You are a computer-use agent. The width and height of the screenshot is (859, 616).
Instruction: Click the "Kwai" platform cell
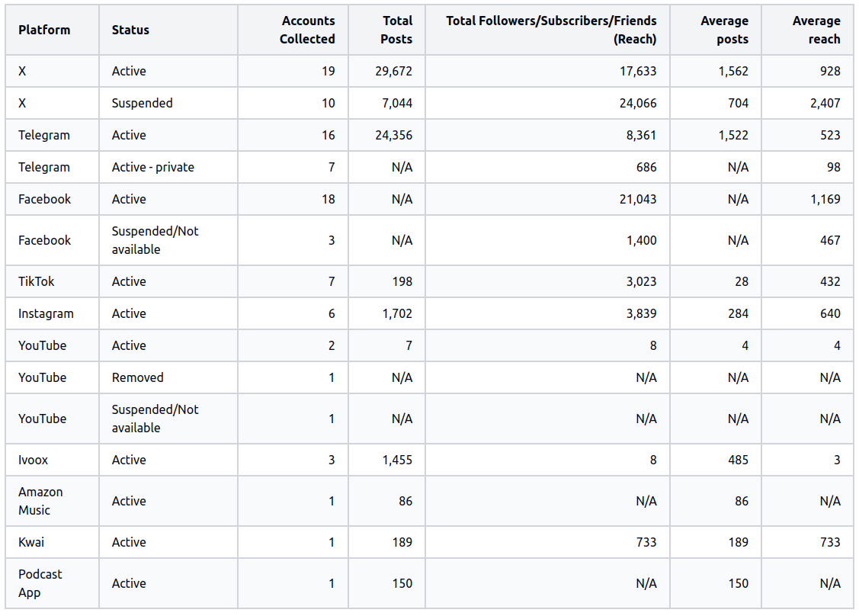point(31,542)
